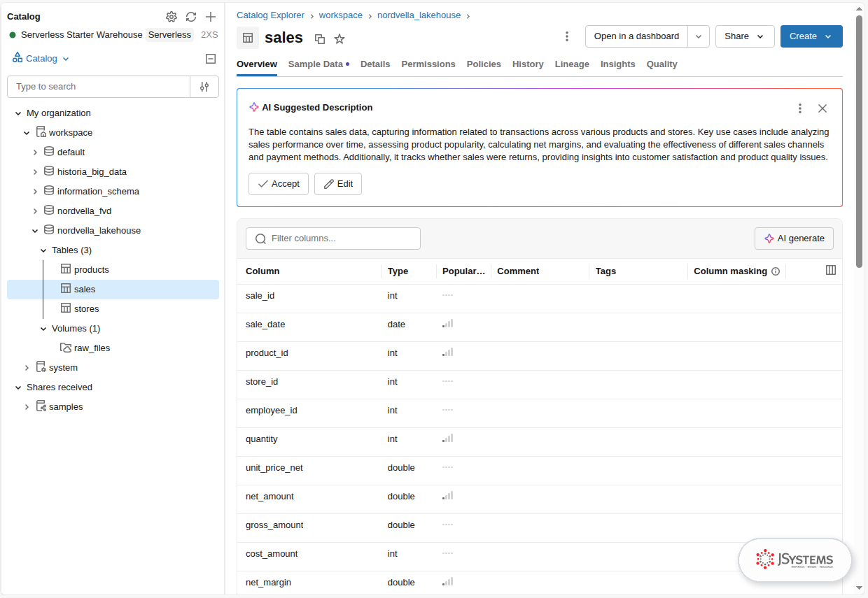The width and height of the screenshot is (868, 598).
Task: Click the Filter columns input
Action: pos(333,239)
